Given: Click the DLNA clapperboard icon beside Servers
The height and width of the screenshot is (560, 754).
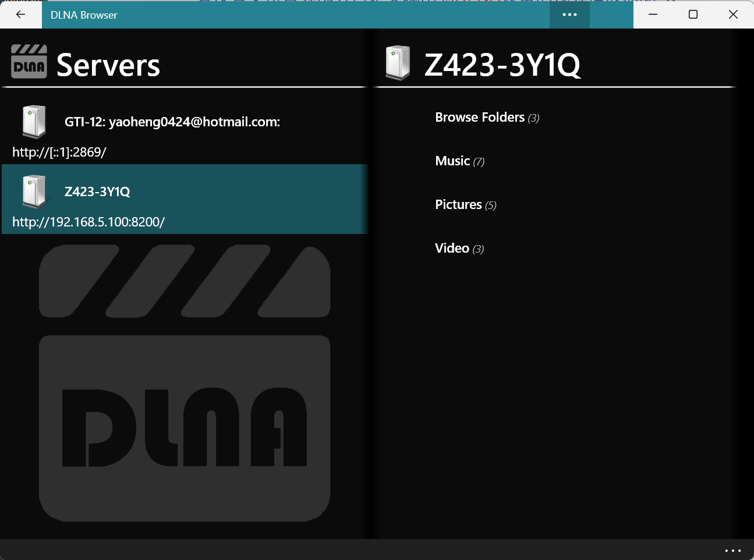Looking at the screenshot, I should (29, 62).
